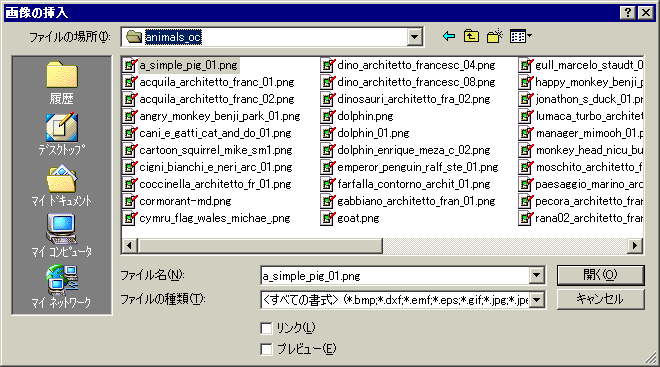Image resolution: width=660 pixels, height=367 pixels.
Task: Select file paesaggio_marino_arc
Action: (x=589, y=184)
